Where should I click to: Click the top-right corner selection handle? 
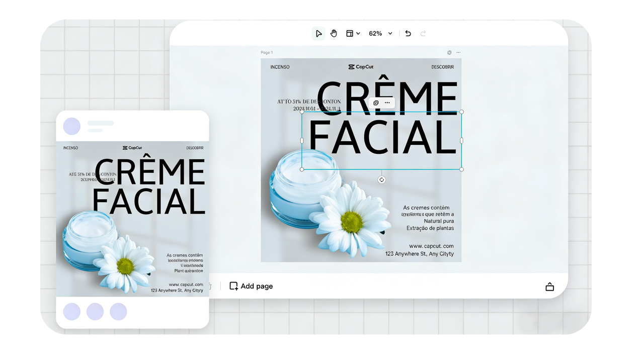pos(462,112)
